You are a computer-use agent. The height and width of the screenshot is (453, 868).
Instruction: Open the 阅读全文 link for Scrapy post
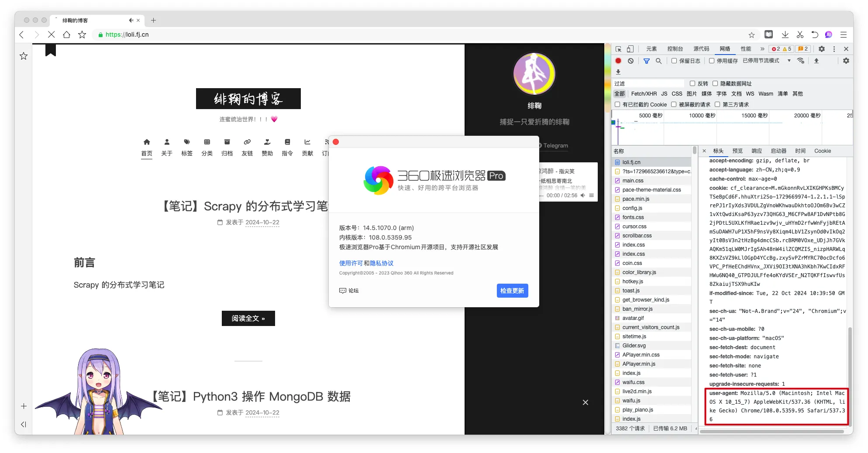click(x=248, y=318)
